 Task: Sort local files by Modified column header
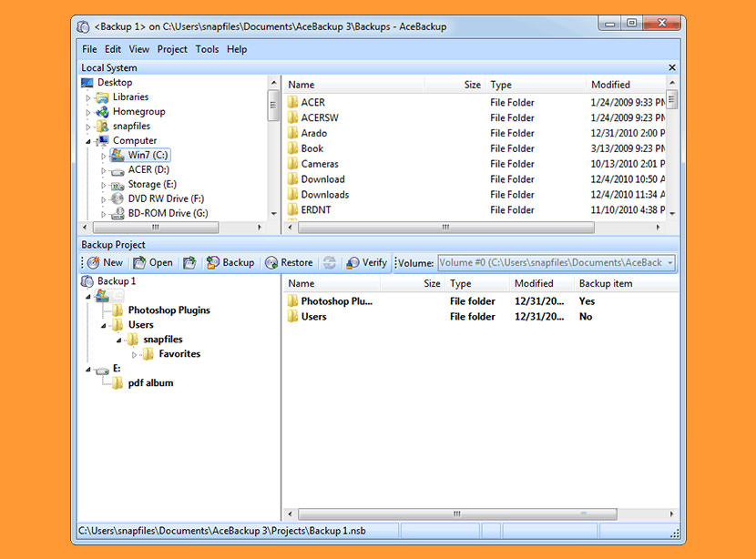pyautogui.click(x=610, y=85)
